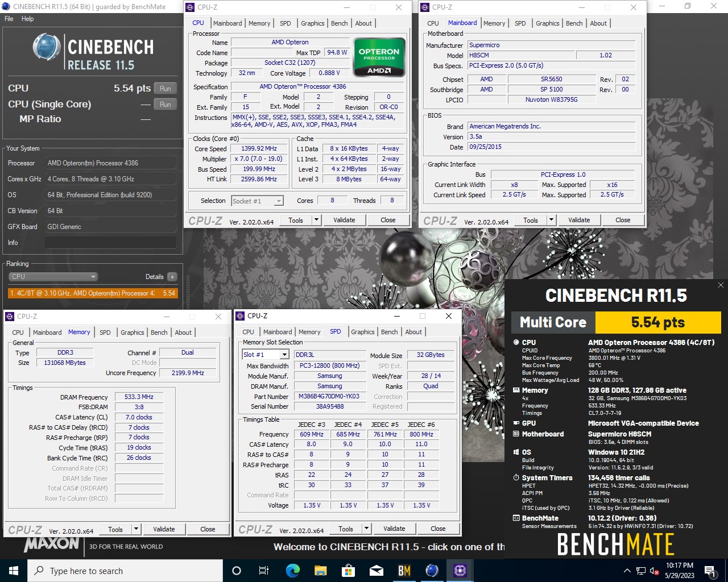Launch Microsoft Edge from taskbar
Screen dimensions: 728x582
tap(292, 571)
